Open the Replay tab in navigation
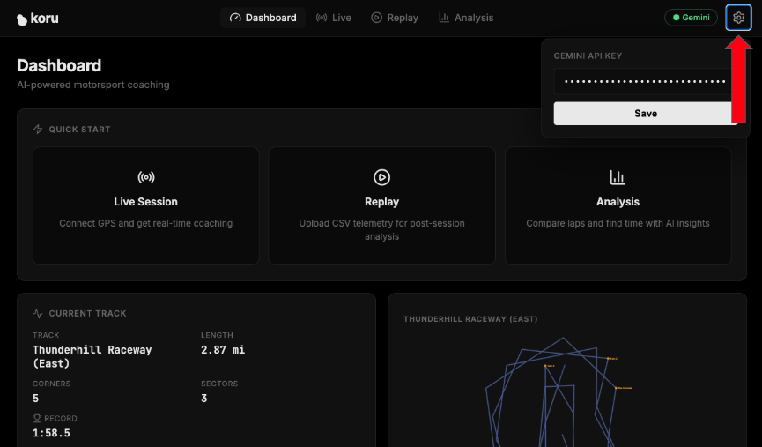 394,18
